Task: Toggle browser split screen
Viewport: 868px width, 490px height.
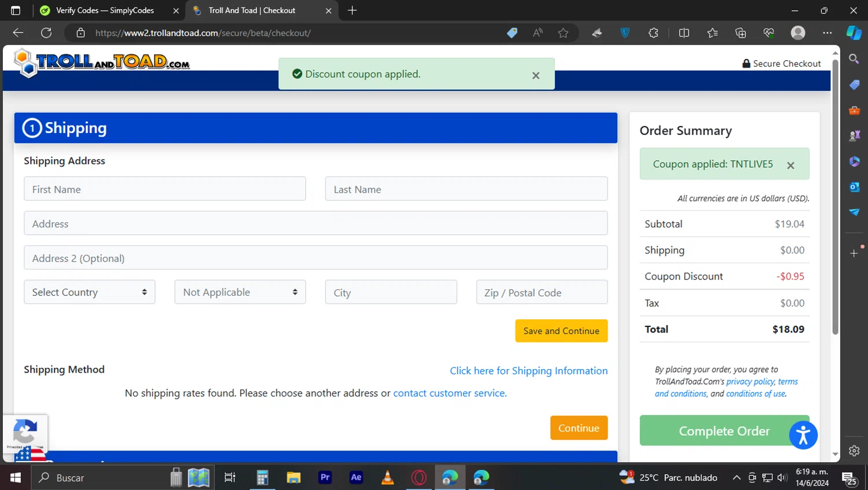Action: pos(684,33)
